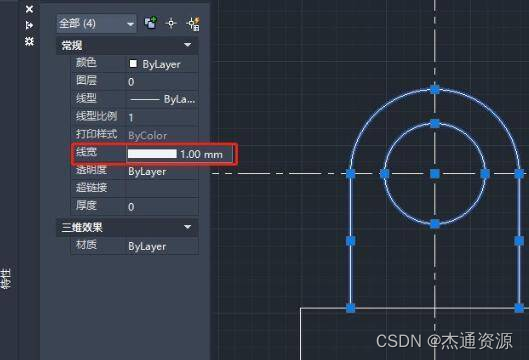The width and height of the screenshot is (529, 360).
Task: Select the top grip of the outer arc
Action: (x=435, y=89)
